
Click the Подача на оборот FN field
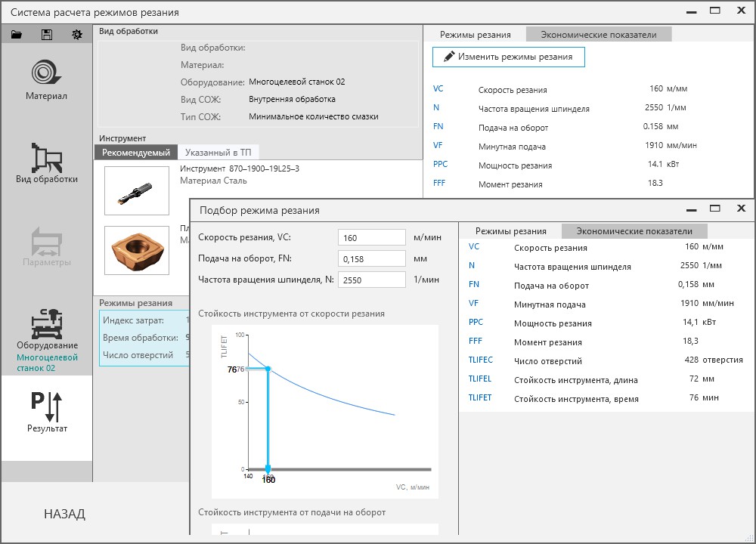(x=372, y=258)
